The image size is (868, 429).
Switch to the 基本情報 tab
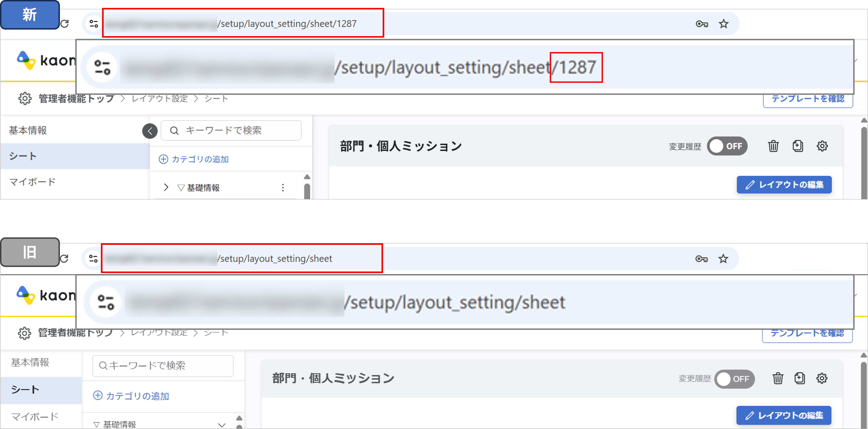[x=28, y=130]
